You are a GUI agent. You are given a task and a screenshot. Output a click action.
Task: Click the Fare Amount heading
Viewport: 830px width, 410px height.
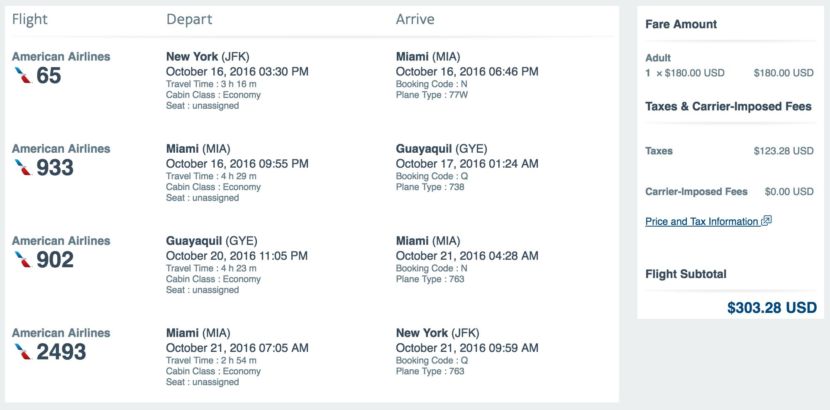(x=681, y=24)
